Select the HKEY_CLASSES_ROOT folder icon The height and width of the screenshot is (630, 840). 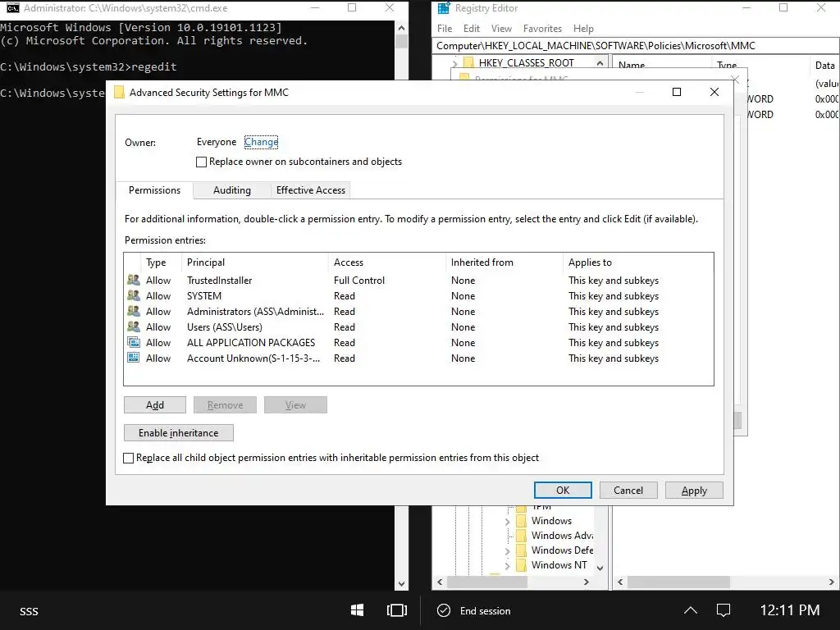click(x=468, y=62)
